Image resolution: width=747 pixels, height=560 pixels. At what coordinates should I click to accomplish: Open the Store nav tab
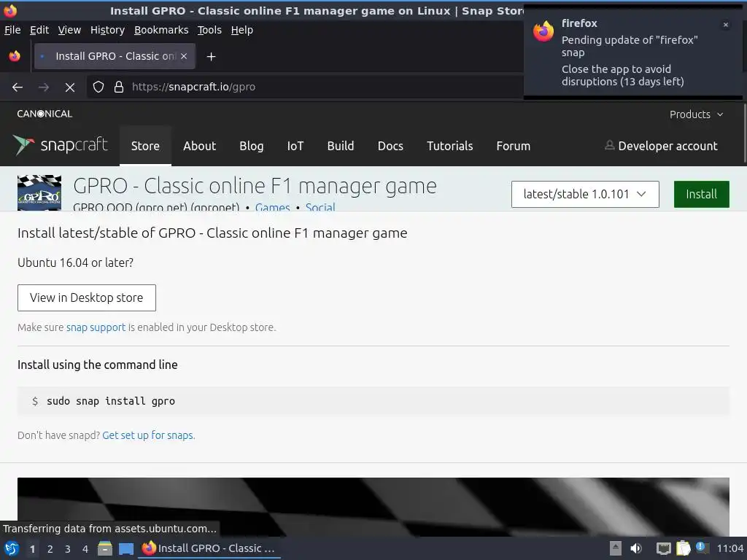coord(145,146)
